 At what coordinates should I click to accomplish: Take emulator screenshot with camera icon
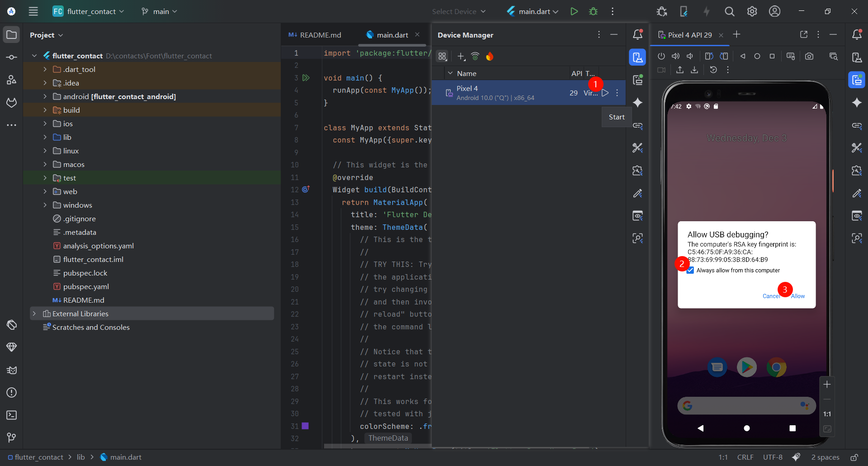tap(809, 56)
